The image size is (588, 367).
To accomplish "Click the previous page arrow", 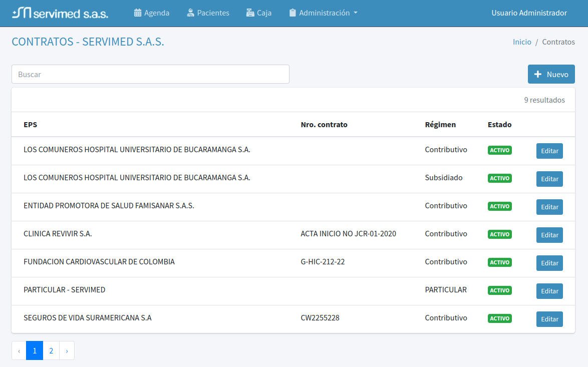I will click(x=19, y=350).
